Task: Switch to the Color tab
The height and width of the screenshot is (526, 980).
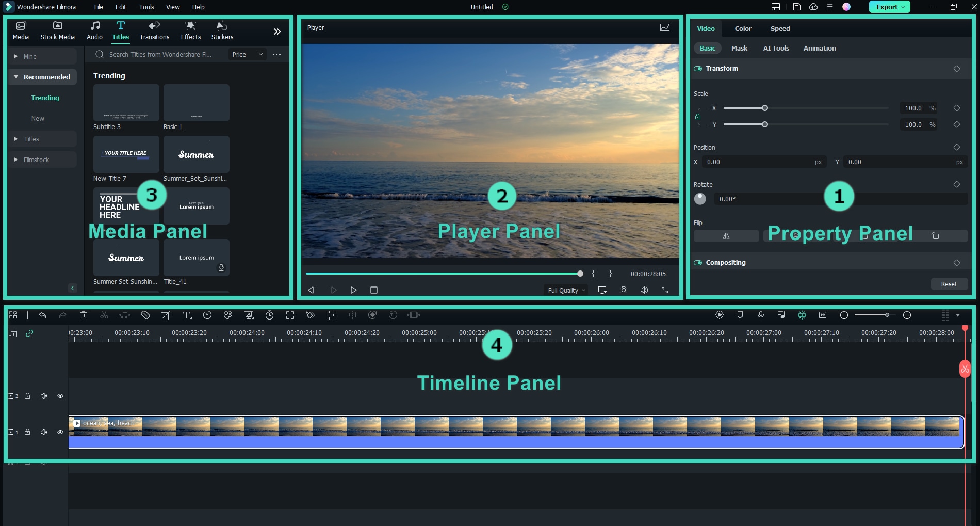Action: [743, 28]
